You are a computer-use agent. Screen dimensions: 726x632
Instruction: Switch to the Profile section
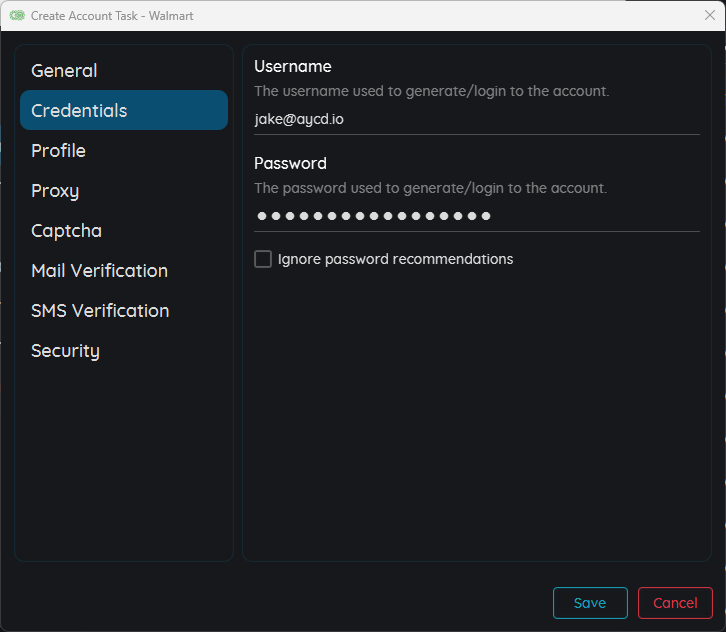pos(58,151)
